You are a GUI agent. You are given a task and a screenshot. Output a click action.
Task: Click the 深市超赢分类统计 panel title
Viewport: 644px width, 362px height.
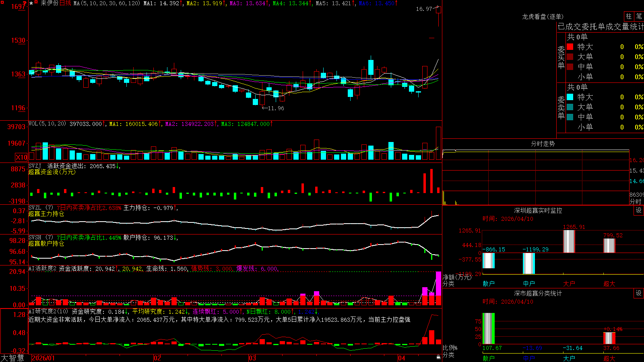coord(538,293)
